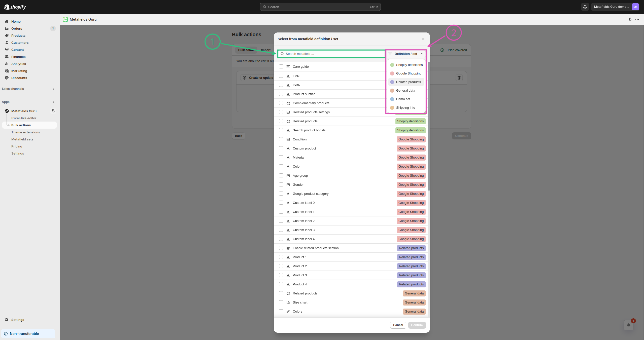Tick the ISBN checkbox
This screenshot has width=644, height=340.
(281, 85)
